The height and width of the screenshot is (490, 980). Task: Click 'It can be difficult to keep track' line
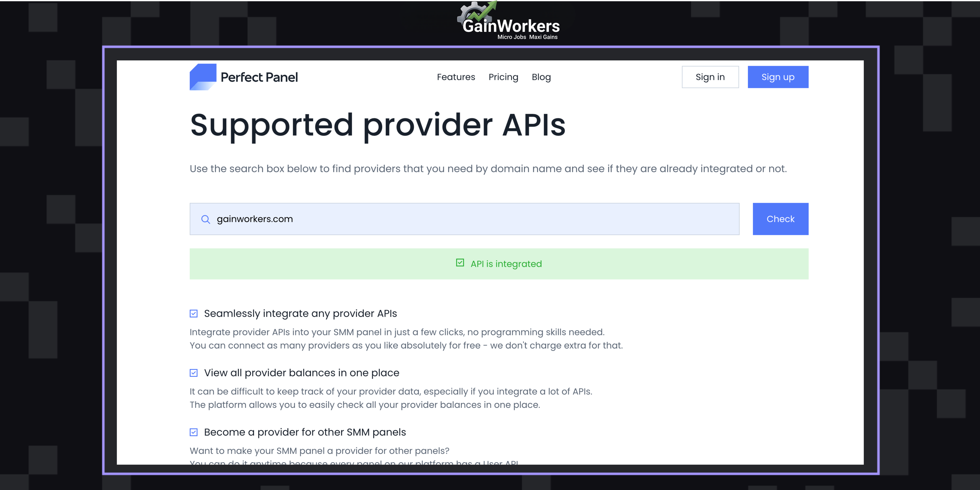tap(391, 391)
